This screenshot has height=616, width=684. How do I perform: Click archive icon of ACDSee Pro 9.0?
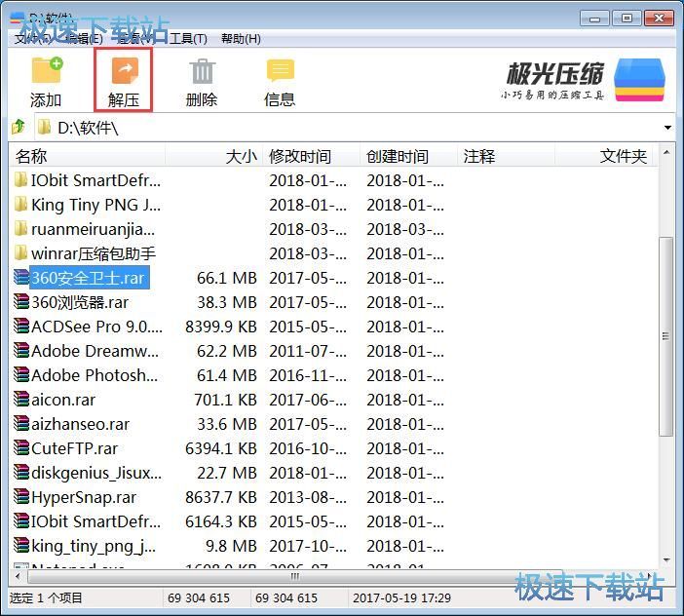click(21, 327)
